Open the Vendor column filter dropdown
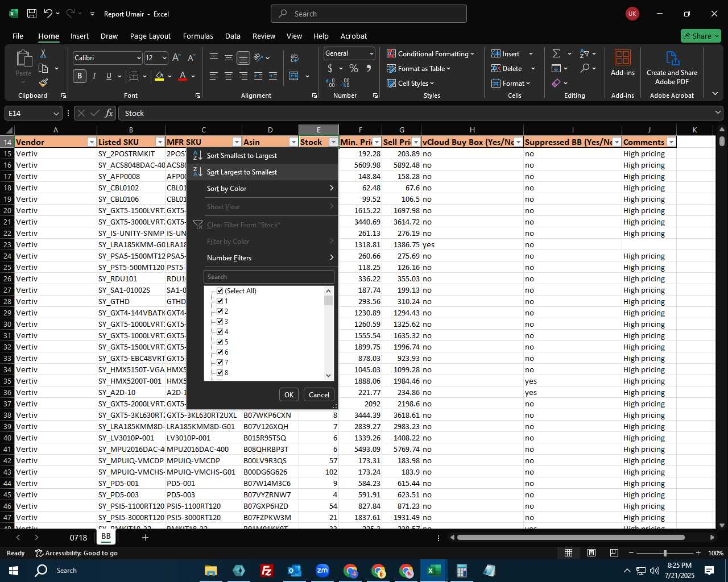Image resolution: width=728 pixels, height=582 pixels. pyautogui.click(x=92, y=142)
